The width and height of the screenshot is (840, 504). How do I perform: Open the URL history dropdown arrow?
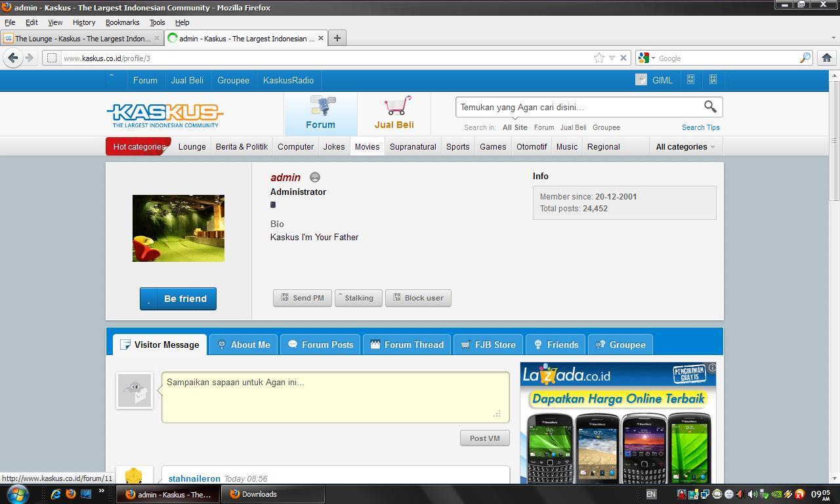[612, 58]
